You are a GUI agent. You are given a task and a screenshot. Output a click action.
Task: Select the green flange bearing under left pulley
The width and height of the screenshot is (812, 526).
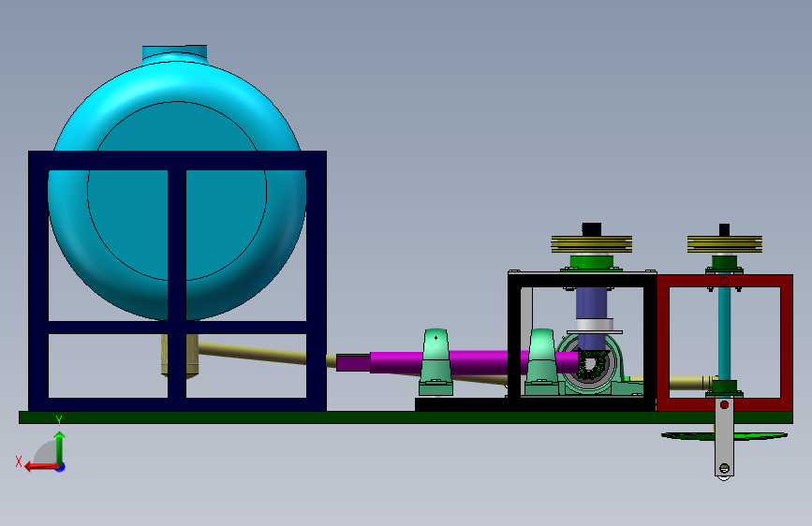[591, 262]
